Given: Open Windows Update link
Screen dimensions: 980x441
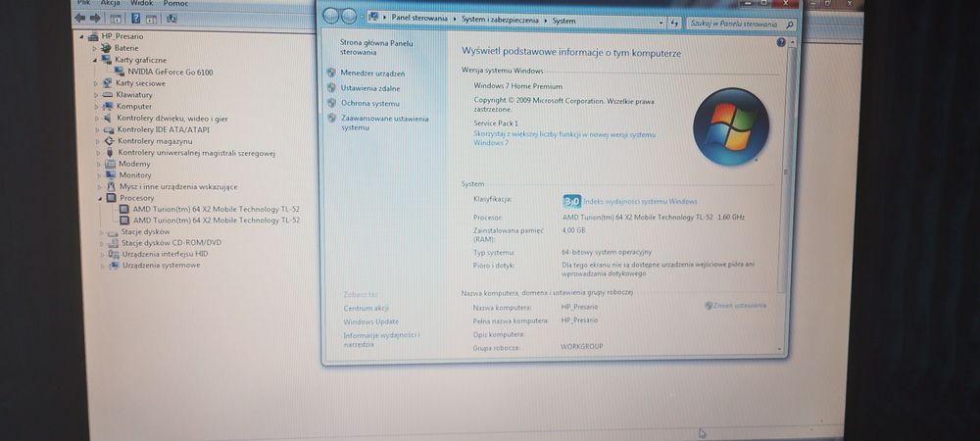Looking at the screenshot, I should 370,322.
